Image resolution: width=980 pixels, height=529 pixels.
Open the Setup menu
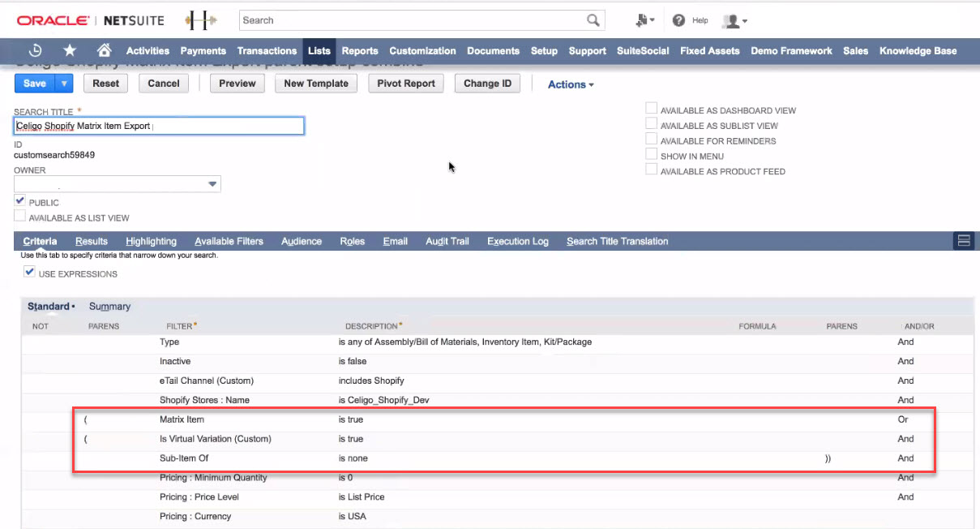coord(544,50)
